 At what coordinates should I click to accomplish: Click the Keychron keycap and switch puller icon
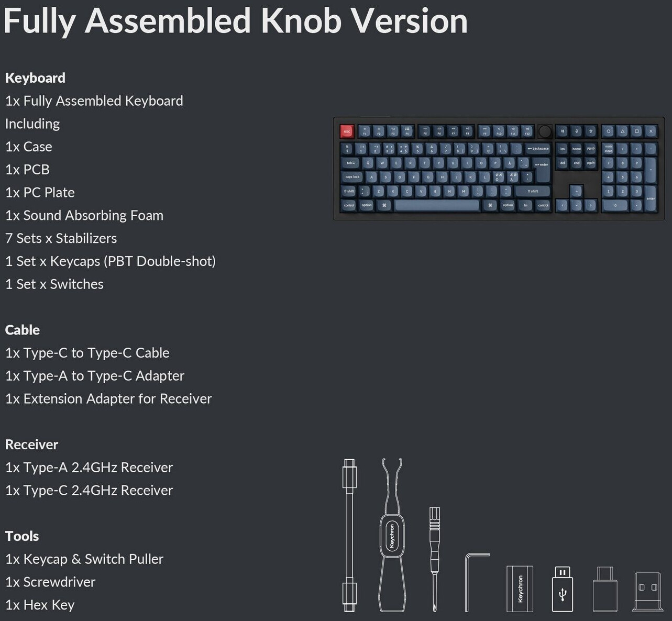[x=391, y=535]
